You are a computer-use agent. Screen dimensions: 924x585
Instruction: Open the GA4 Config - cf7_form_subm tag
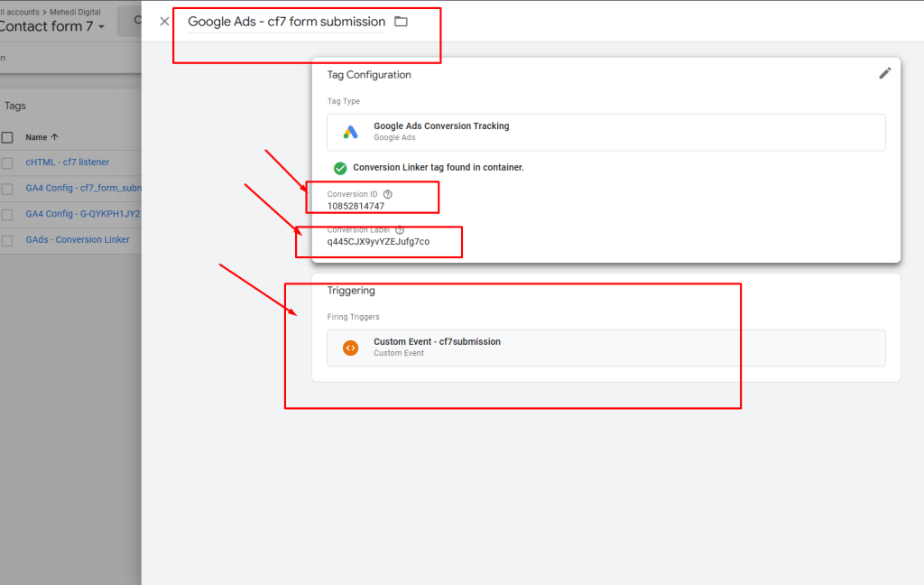[83, 188]
